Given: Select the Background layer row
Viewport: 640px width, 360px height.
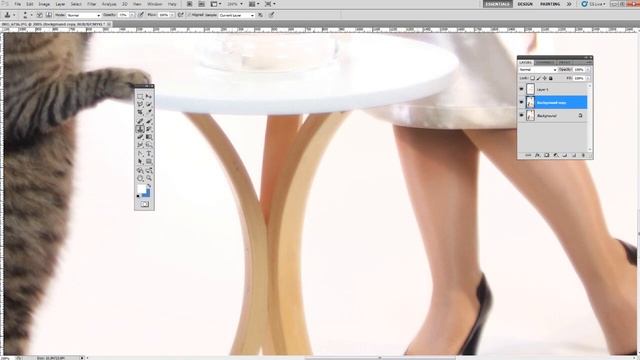Looking at the screenshot, I should 553,116.
